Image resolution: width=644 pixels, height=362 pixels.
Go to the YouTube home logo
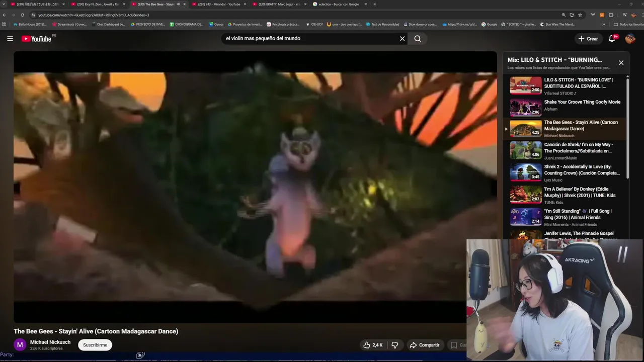[36, 39]
